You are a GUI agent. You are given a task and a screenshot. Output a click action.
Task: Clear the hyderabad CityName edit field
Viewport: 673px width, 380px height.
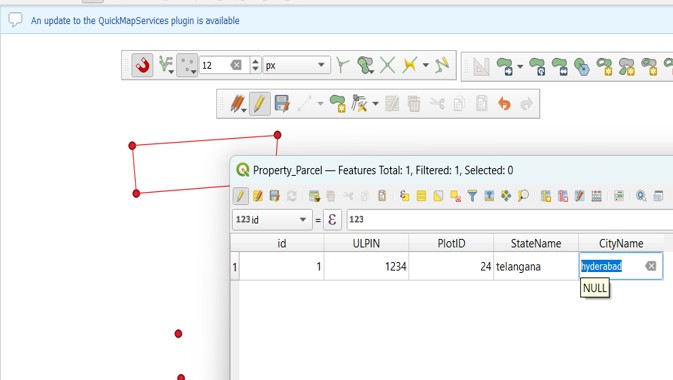click(x=651, y=266)
